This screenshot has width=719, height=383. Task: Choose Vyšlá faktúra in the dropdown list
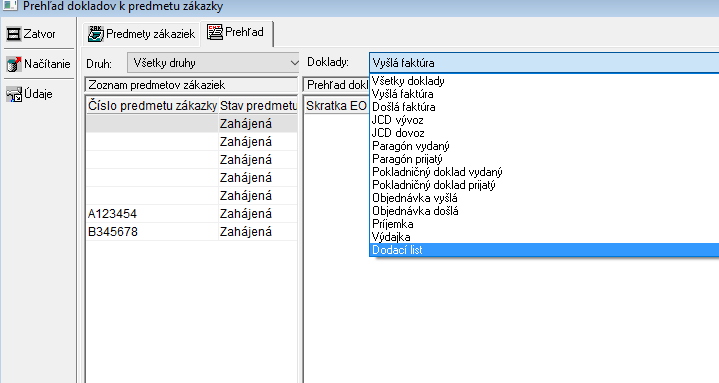click(544, 94)
